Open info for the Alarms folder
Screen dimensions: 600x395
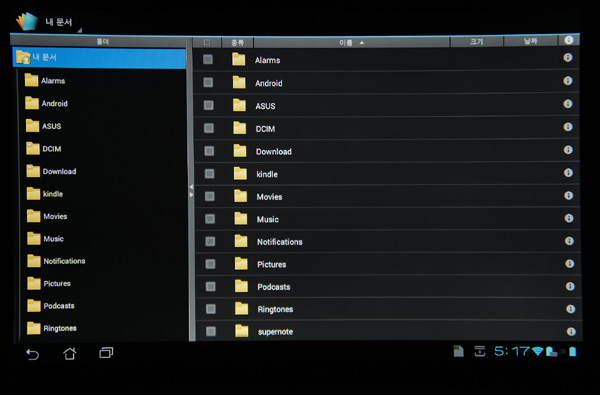tap(568, 58)
